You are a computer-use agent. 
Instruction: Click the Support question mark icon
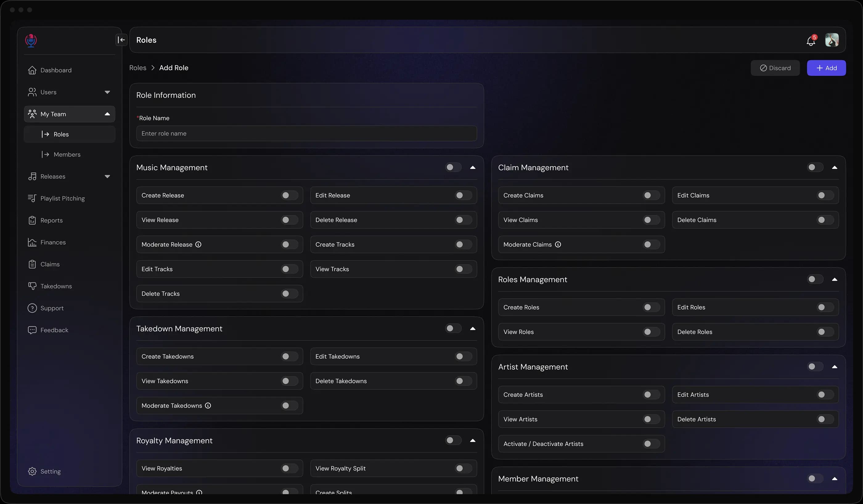(x=32, y=308)
